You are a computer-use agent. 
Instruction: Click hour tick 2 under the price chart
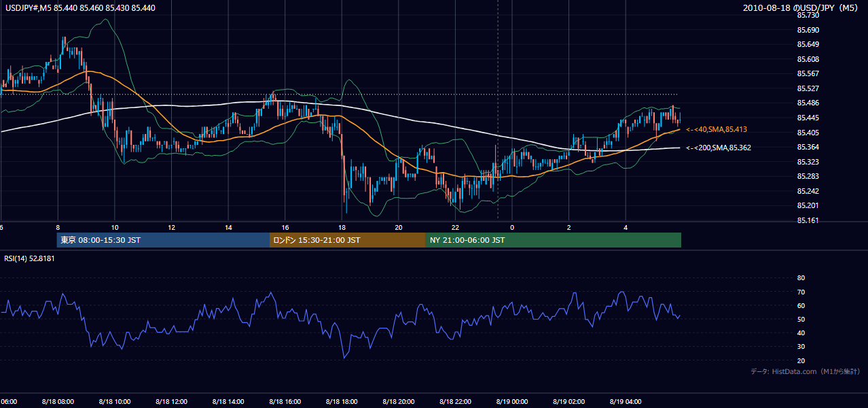[x=569, y=227]
